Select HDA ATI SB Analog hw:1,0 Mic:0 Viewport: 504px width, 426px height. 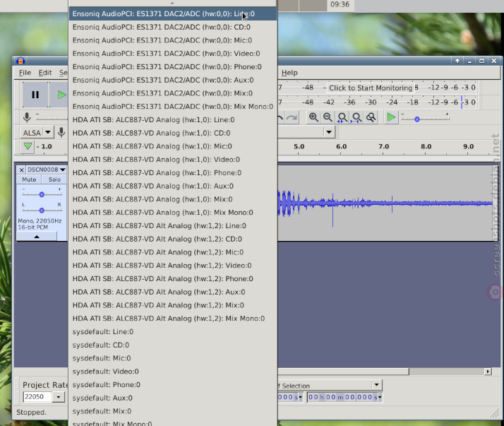click(173, 146)
